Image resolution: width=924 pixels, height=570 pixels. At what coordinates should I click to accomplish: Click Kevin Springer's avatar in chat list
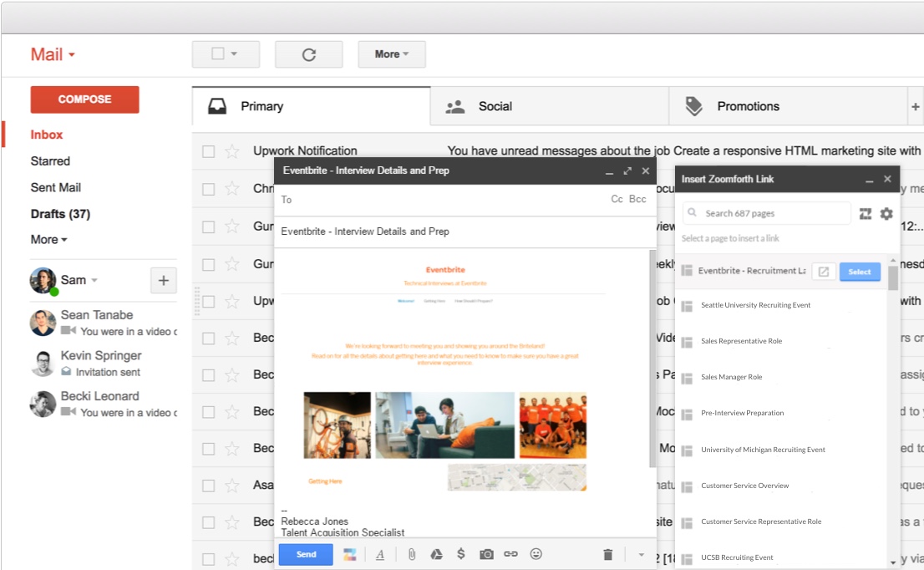click(x=43, y=363)
